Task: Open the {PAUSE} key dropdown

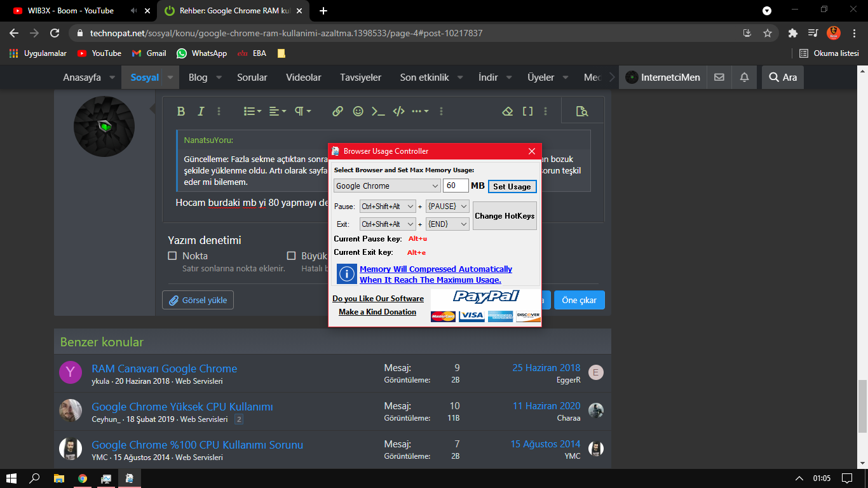Action: (447, 207)
